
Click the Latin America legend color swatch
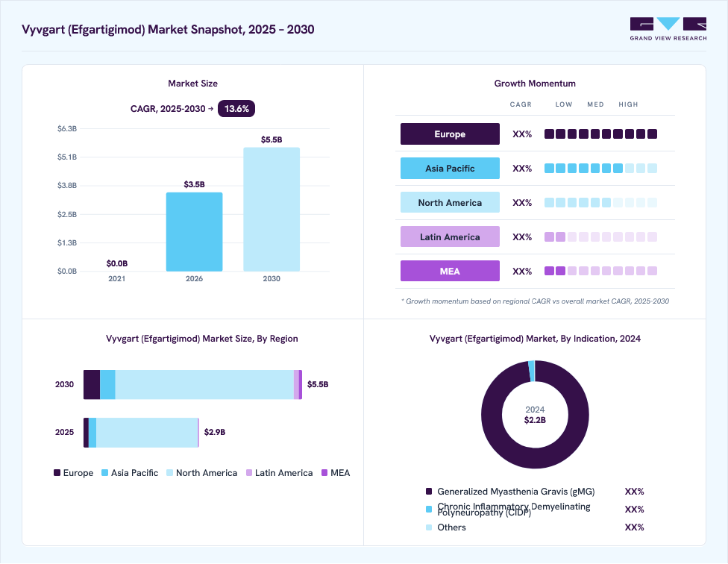[249, 472]
